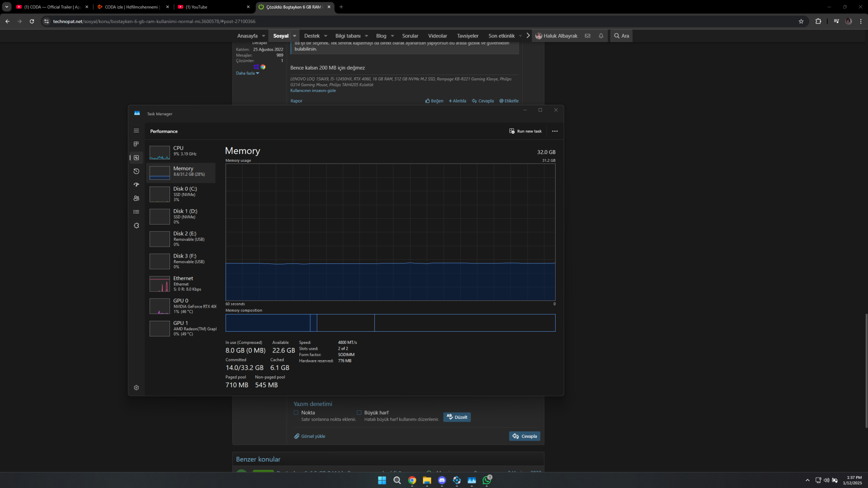Click the browser page scrollbar
The image size is (868, 488).
pyautogui.click(x=866, y=371)
